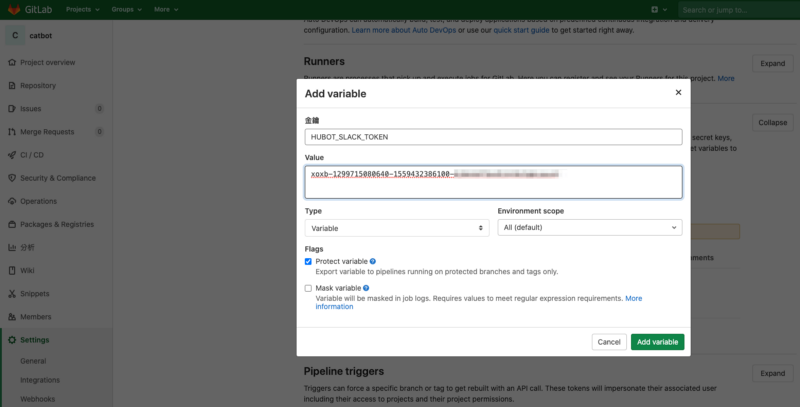800x407 pixels.
Task: Click the GitLab fox logo
Action: [x=14, y=9]
